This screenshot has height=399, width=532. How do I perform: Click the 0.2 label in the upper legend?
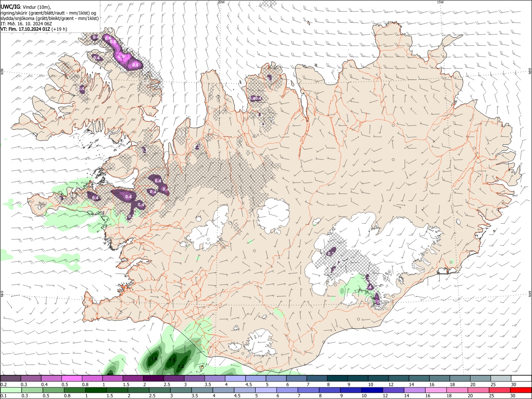4,384
